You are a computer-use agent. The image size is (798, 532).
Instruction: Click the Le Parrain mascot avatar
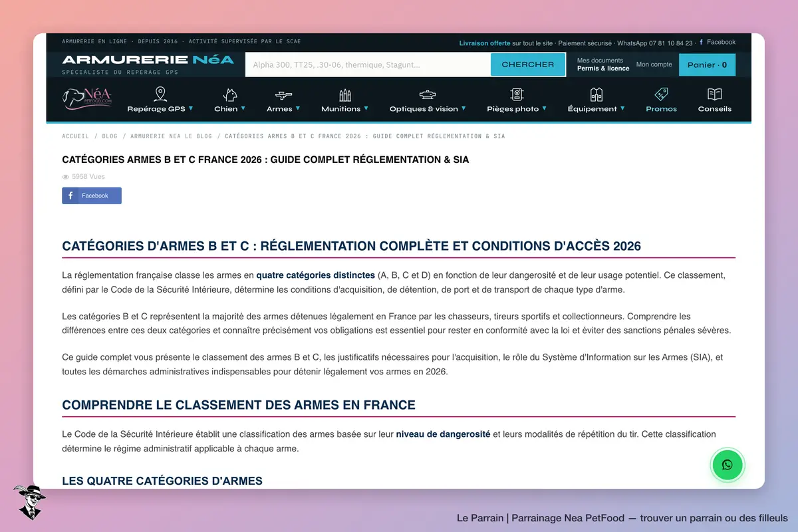[x=29, y=501]
